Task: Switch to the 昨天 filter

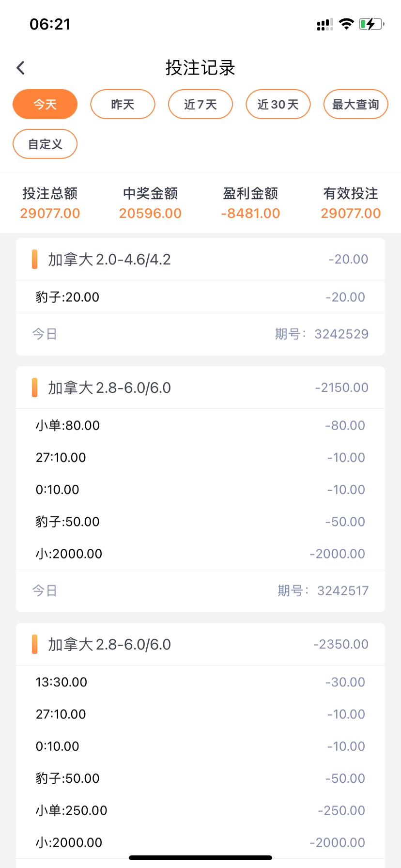Action: [x=123, y=104]
